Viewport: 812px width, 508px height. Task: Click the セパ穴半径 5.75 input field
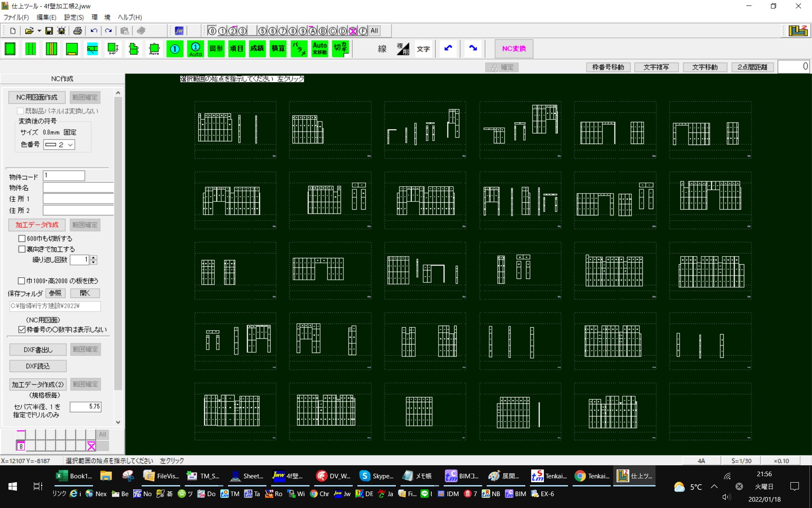[86, 407]
